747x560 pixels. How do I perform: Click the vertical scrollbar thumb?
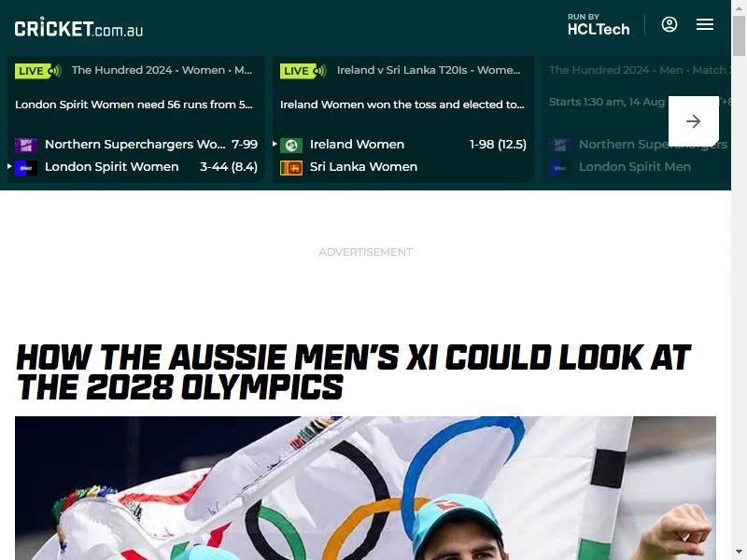pos(739,35)
